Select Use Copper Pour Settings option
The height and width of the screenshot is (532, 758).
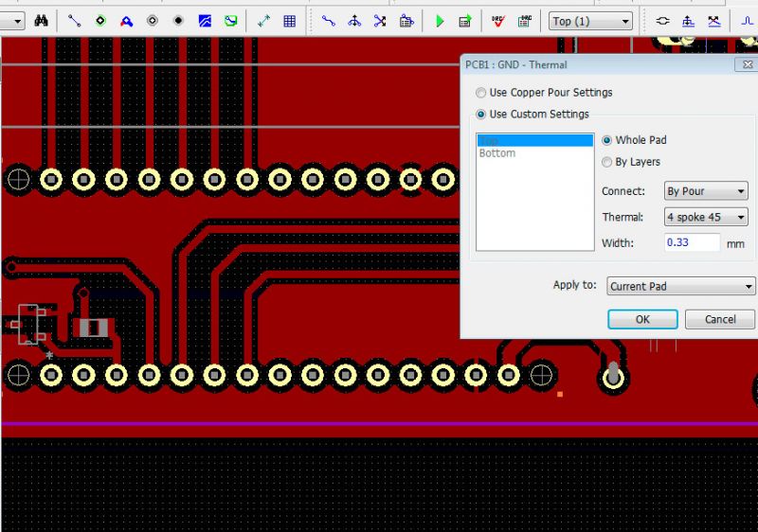pyautogui.click(x=479, y=93)
